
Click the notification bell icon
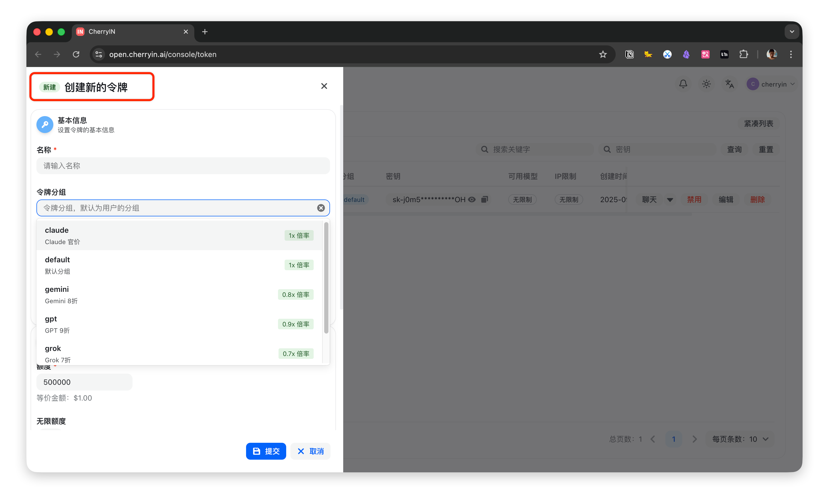tap(683, 84)
